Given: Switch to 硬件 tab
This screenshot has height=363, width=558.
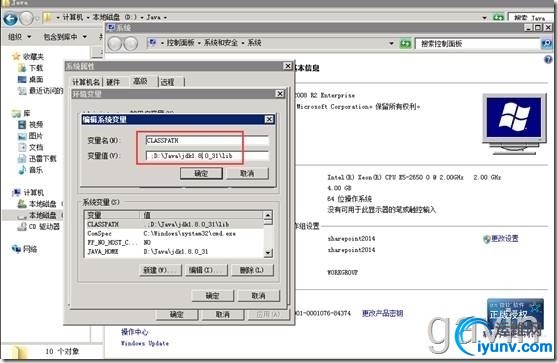Looking at the screenshot, I should (113, 82).
